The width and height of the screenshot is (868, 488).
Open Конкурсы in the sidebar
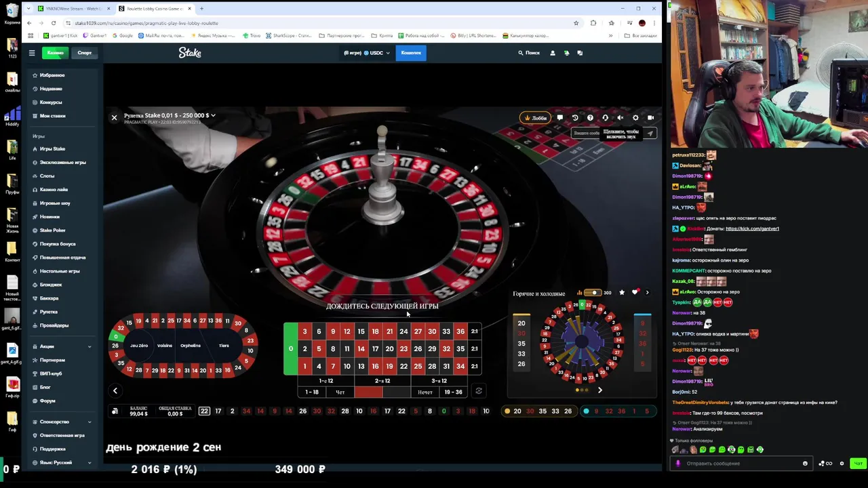(51, 102)
